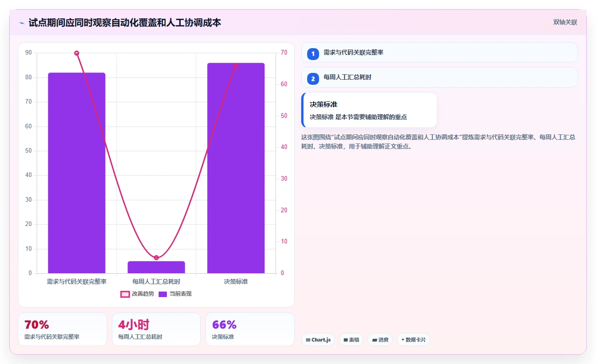The height and width of the screenshot is (364, 596).
Task: Click the trend line point above 决策标准 bar
Action: tap(236, 66)
